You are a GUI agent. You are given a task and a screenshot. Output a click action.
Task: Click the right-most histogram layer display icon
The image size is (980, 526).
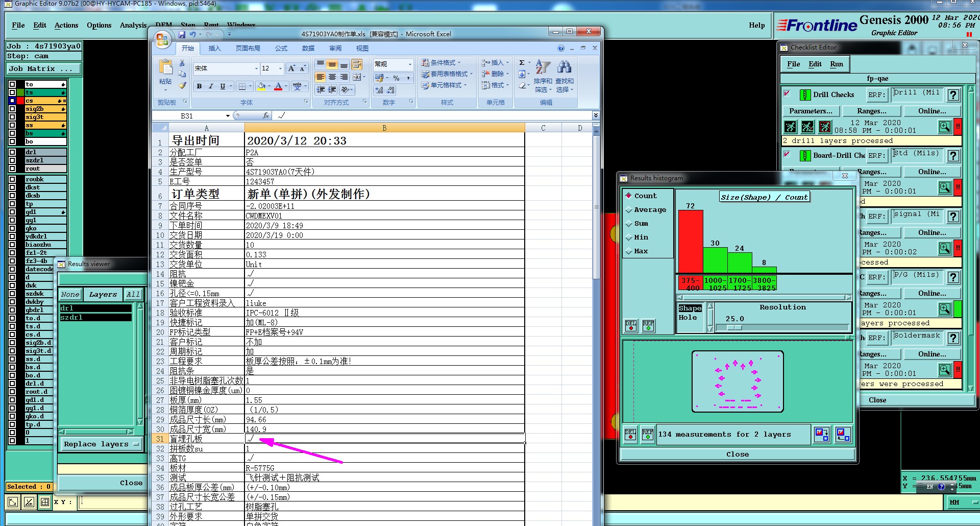click(x=843, y=435)
